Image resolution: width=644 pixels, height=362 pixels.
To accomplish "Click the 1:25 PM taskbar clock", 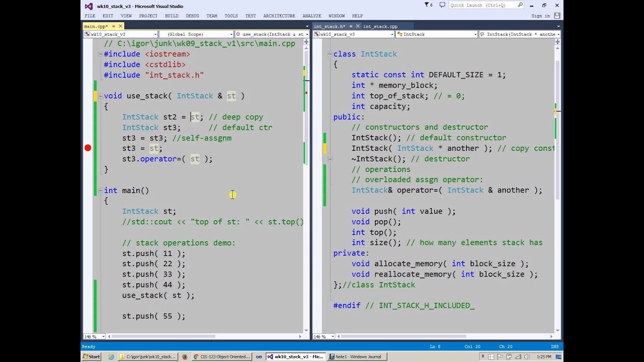I will click(544, 356).
